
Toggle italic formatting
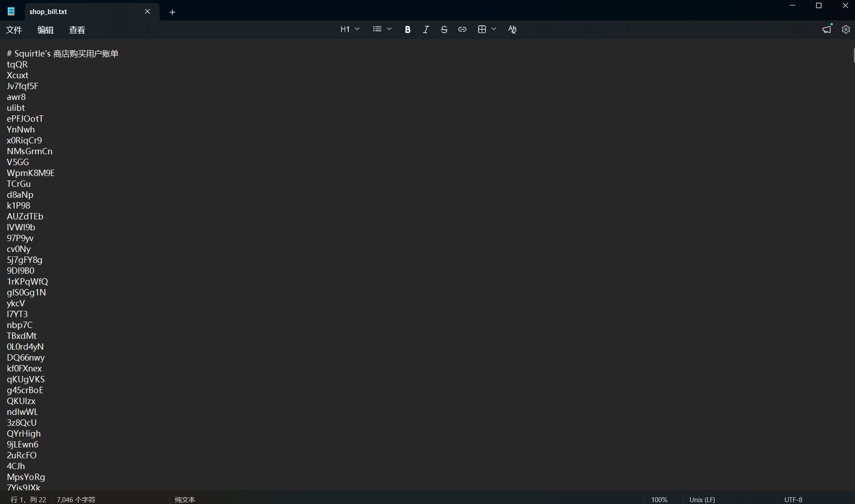pos(426,29)
